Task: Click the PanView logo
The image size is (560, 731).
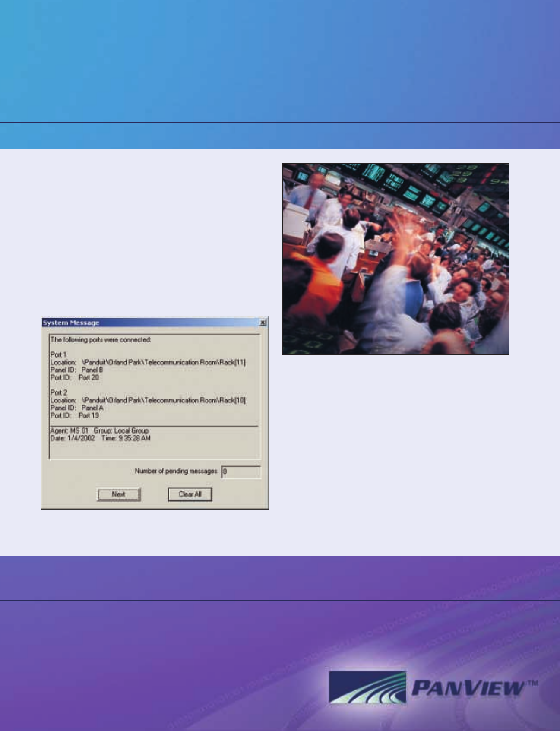Action: pos(433,688)
